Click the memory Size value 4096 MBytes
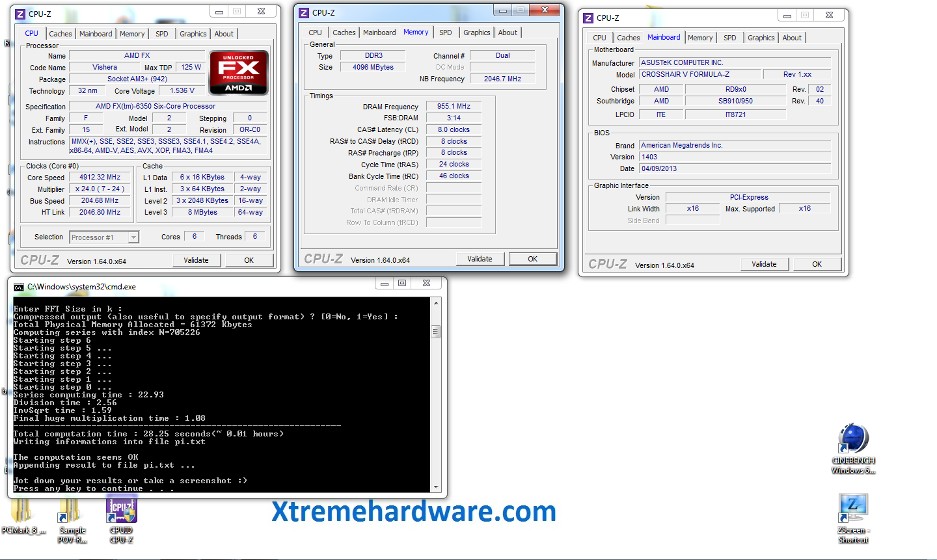This screenshot has height=560, width=937. pos(373,67)
